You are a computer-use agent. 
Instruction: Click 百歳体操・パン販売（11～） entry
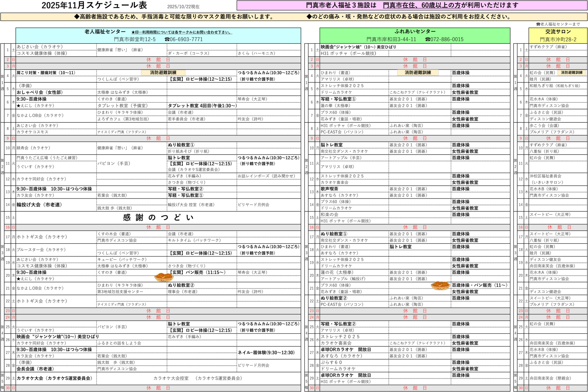(x=480, y=285)
